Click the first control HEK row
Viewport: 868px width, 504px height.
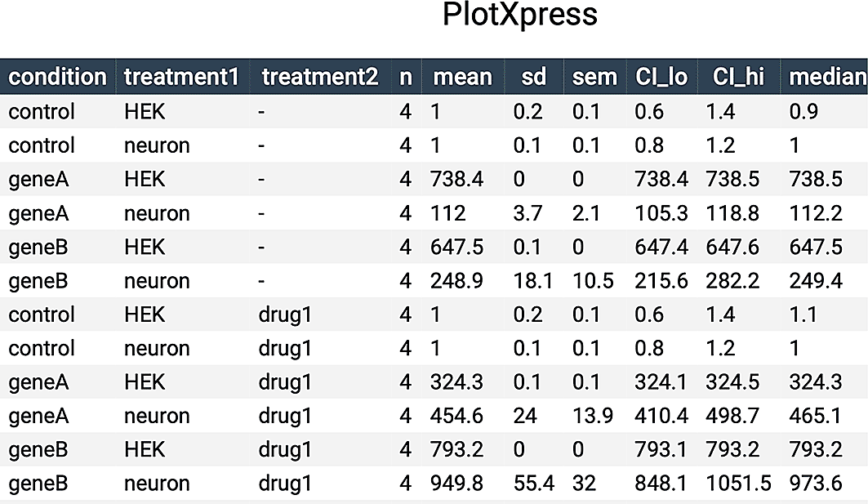click(x=434, y=111)
